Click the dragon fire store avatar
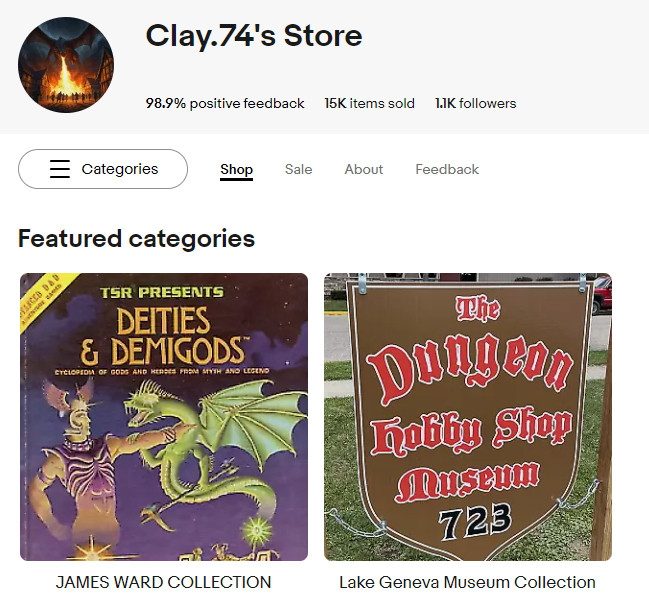The height and width of the screenshot is (613, 649). point(66,65)
